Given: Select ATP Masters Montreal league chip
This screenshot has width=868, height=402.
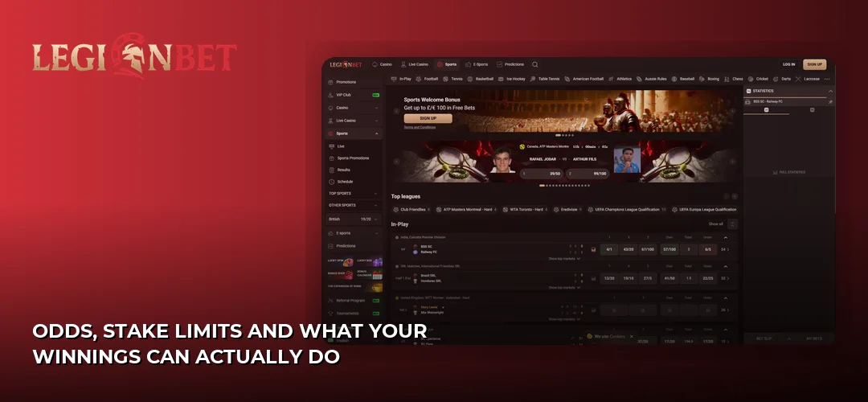Looking at the screenshot, I should coord(466,210).
